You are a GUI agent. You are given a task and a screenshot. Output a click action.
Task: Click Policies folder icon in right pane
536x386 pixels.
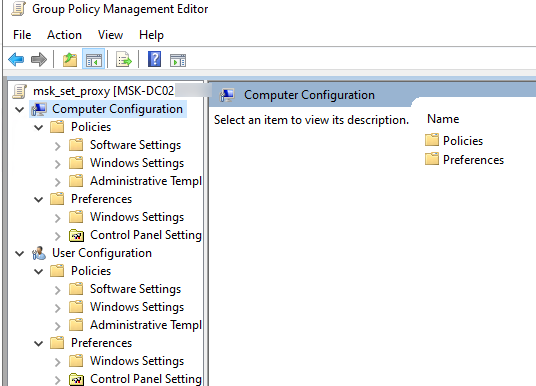click(432, 140)
